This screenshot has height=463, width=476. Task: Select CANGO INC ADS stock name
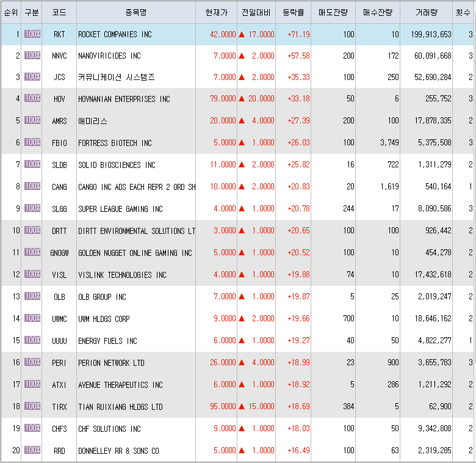click(137, 187)
